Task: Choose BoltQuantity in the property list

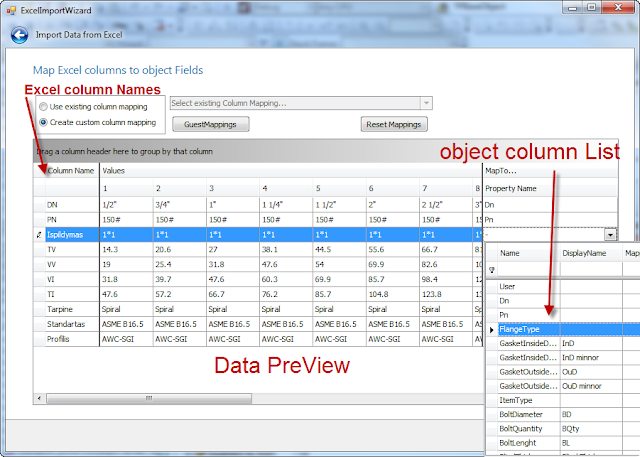Action: pyautogui.click(x=529, y=429)
